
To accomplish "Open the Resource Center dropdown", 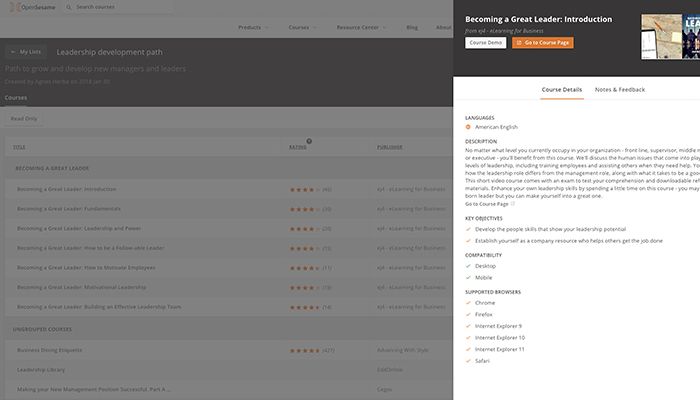I will click(360, 28).
